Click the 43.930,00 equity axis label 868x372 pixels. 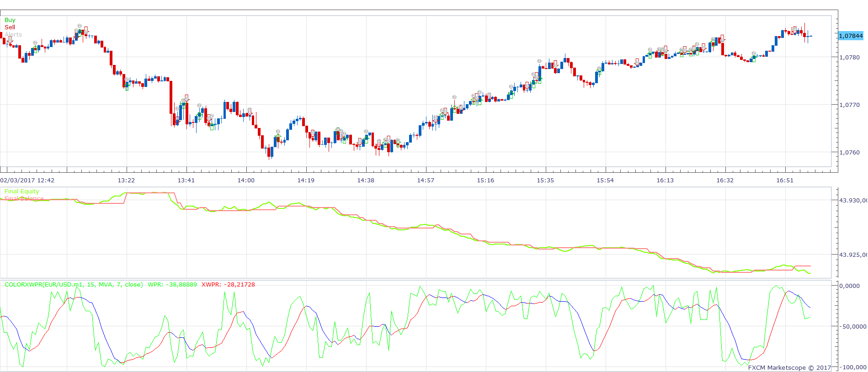tap(853, 200)
